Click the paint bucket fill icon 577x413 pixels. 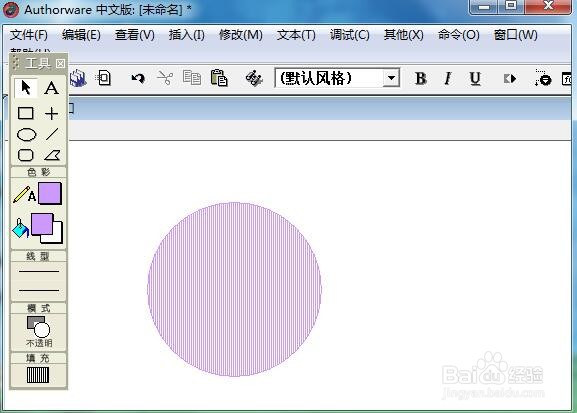pos(21,229)
